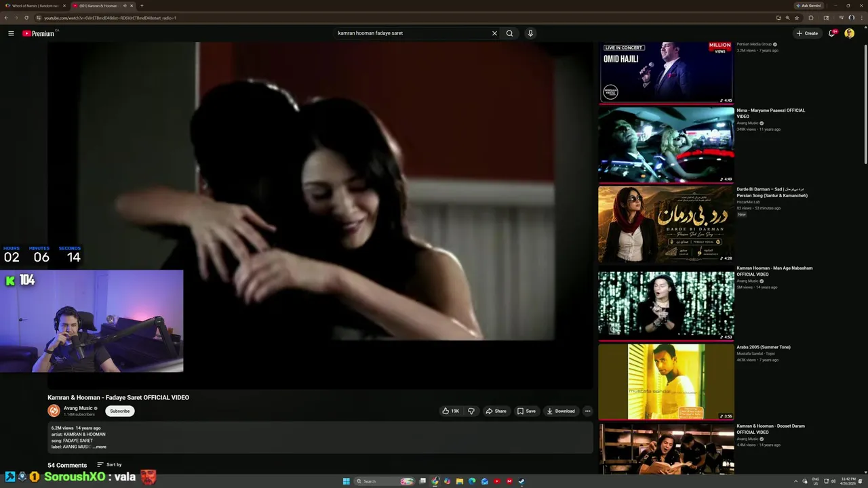Screen dimensions: 868x488
Task: Open YouTube notifications bell
Action: click(832, 33)
